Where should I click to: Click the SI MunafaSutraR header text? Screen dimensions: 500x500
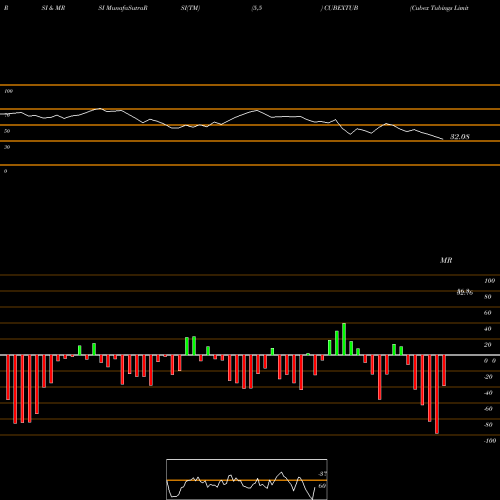(123, 8)
